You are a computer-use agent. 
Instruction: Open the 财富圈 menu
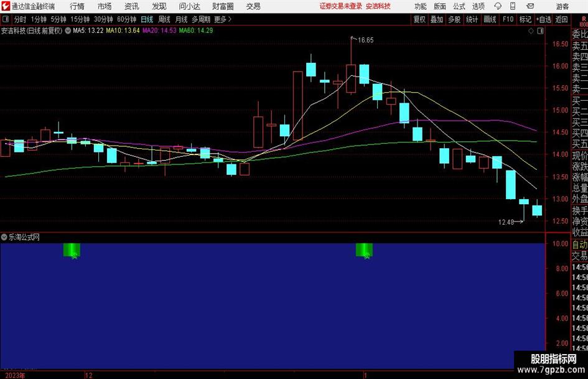pos(223,6)
